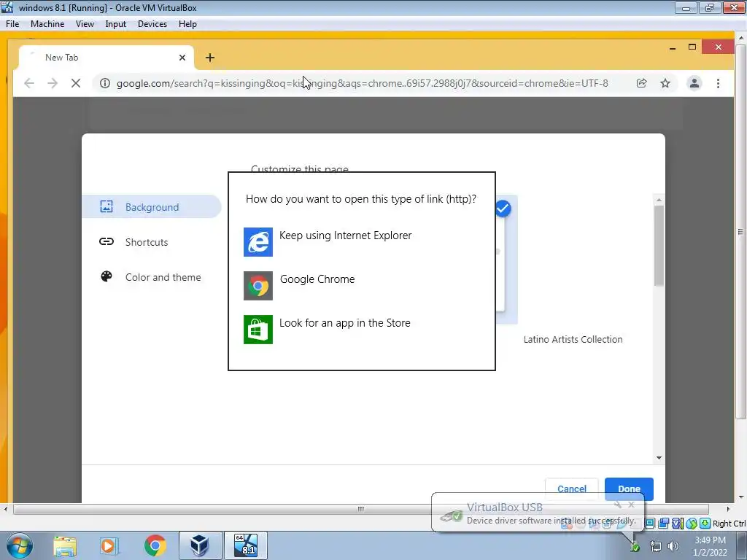Click the customize panel scroll down arrow
The image size is (747, 560).
[x=659, y=458]
